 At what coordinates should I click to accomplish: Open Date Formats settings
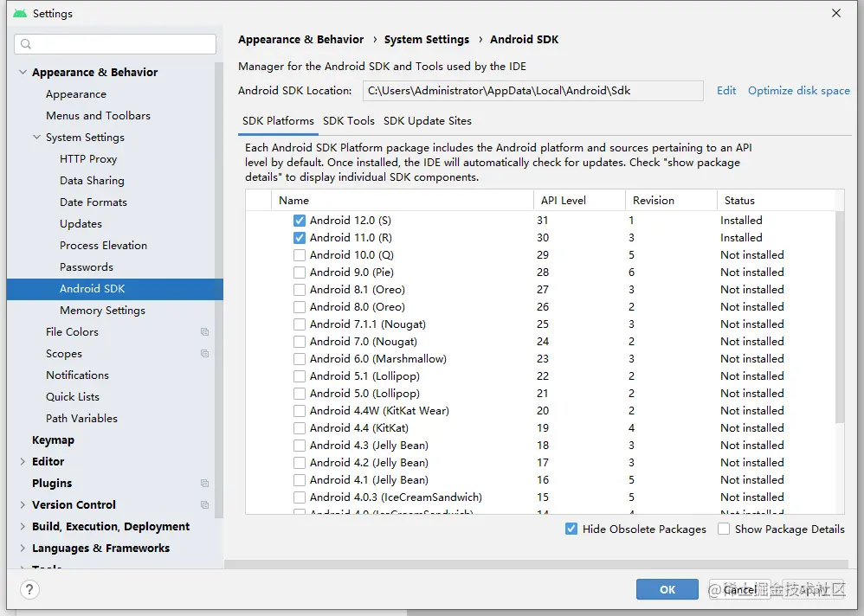[x=93, y=202]
